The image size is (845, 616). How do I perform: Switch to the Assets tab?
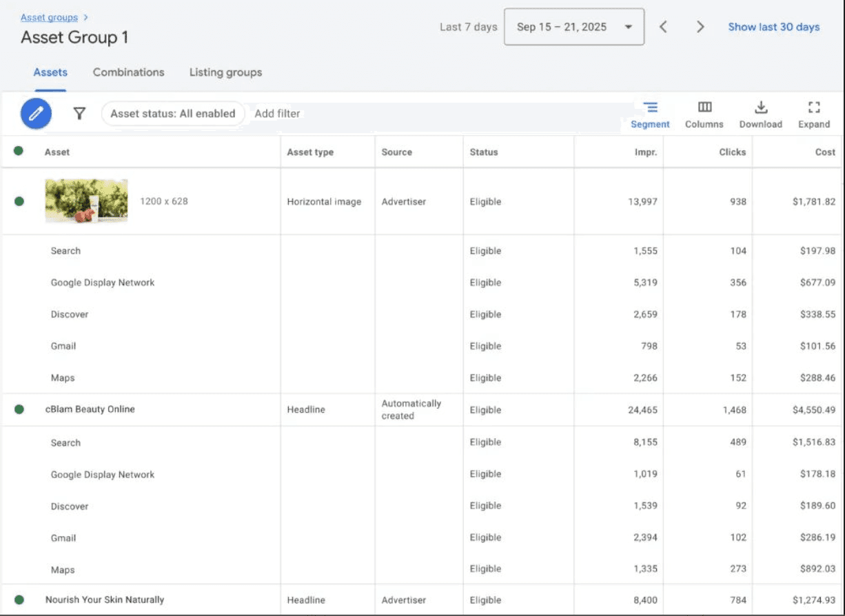coord(50,72)
